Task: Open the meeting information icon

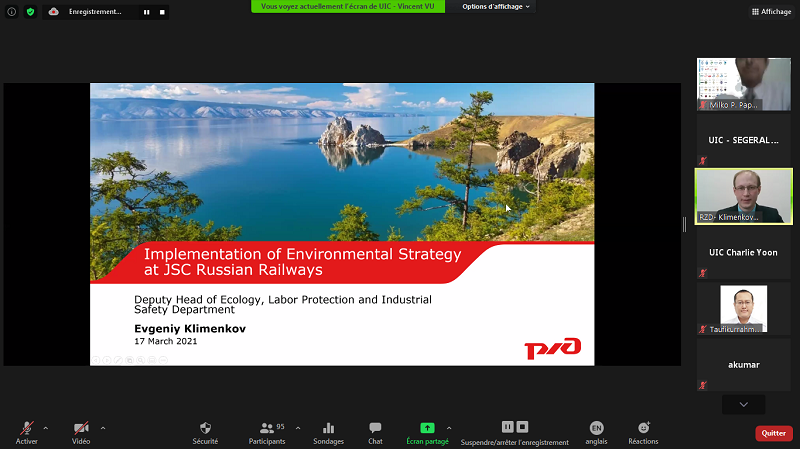Action: click(12, 12)
